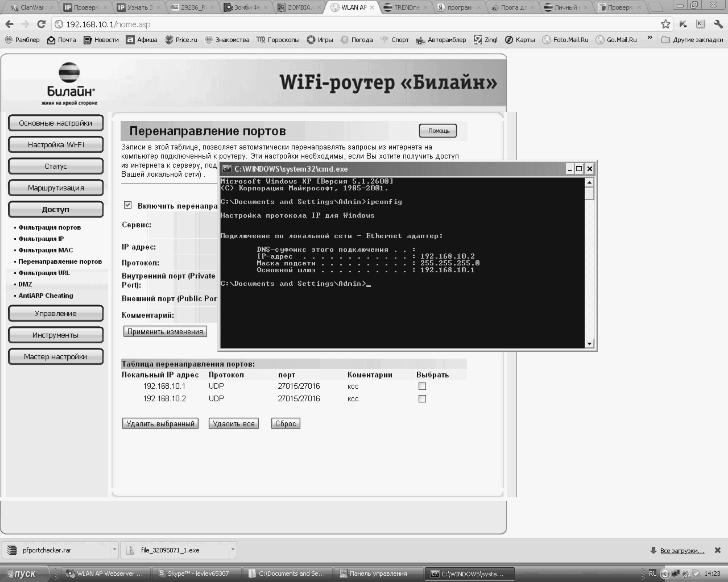The height and width of the screenshot is (582, 728).
Task: Open the DMZ link
Action: click(25, 284)
